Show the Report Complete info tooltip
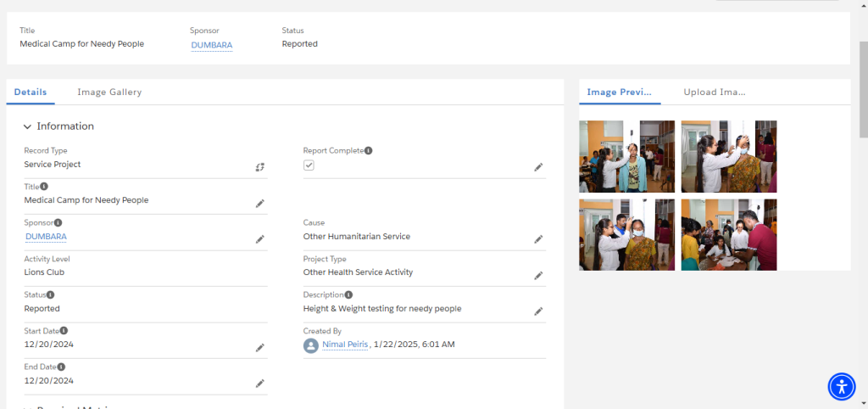The width and height of the screenshot is (868, 409). click(368, 150)
